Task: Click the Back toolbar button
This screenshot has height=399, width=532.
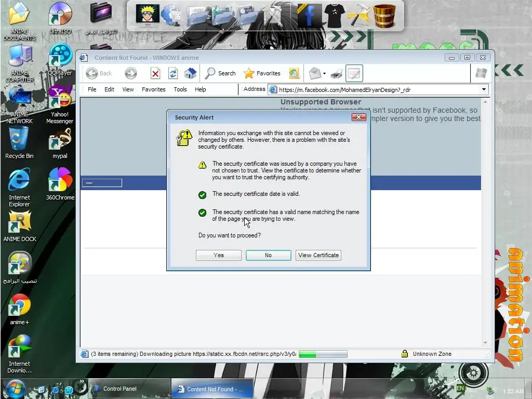Action: (x=99, y=73)
